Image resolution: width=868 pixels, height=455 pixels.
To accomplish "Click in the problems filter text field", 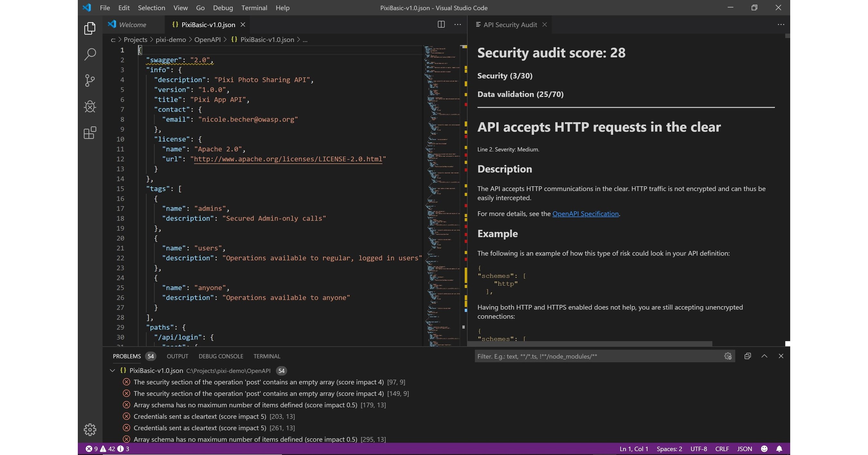I will tap(598, 356).
